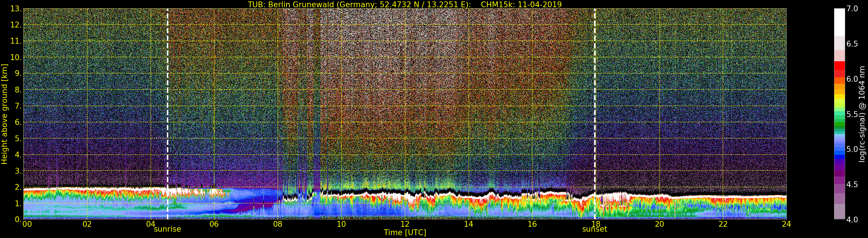The height and width of the screenshot is (238, 868).
Task: Click the 7.0 tick label on the colorbar
Action: [x=852, y=9]
